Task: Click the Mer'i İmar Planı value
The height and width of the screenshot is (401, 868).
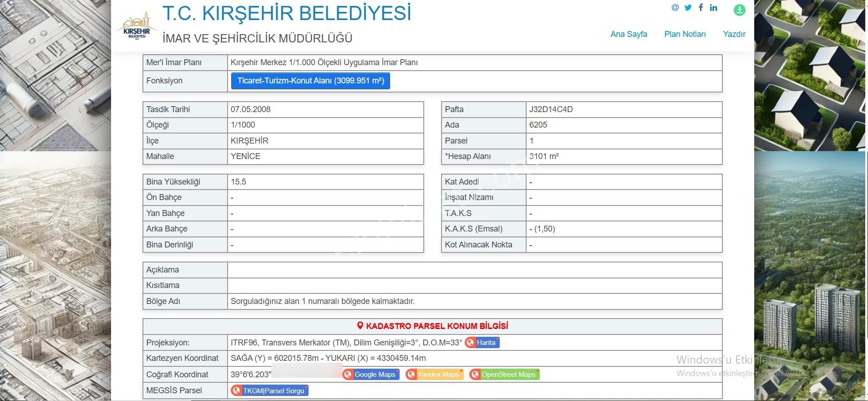Action: tap(324, 62)
